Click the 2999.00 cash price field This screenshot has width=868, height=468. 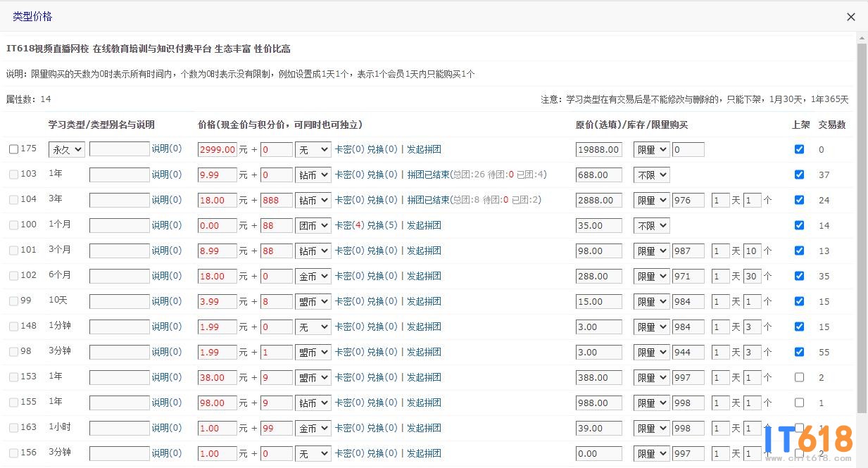pos(217,149)
